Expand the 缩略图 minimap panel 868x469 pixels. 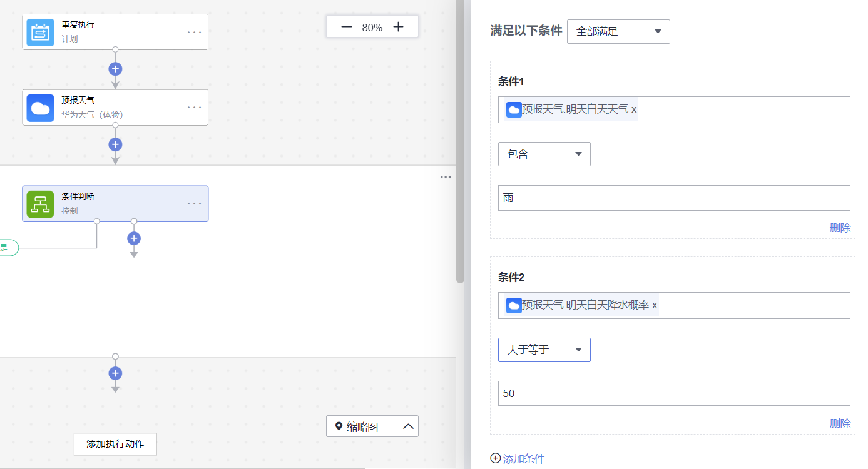pos(372,426)
